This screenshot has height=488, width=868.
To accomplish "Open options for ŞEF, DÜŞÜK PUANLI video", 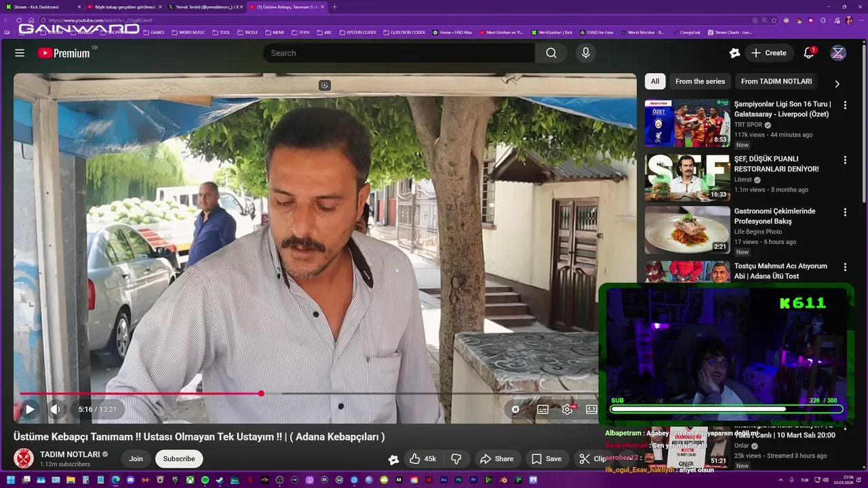I will pyautogui.click(x=845, y=160).
